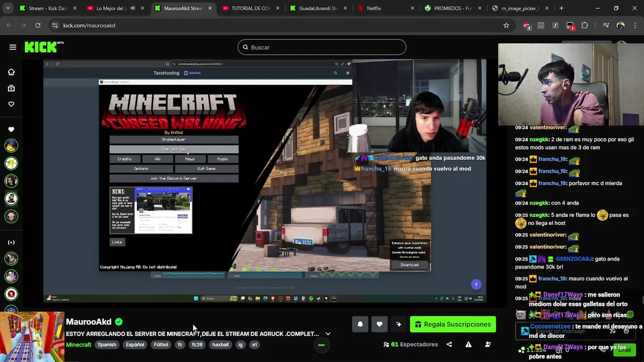This screenshot has height=362, width=644.
Task: Open a new browser tab
Action: point(561,8)
